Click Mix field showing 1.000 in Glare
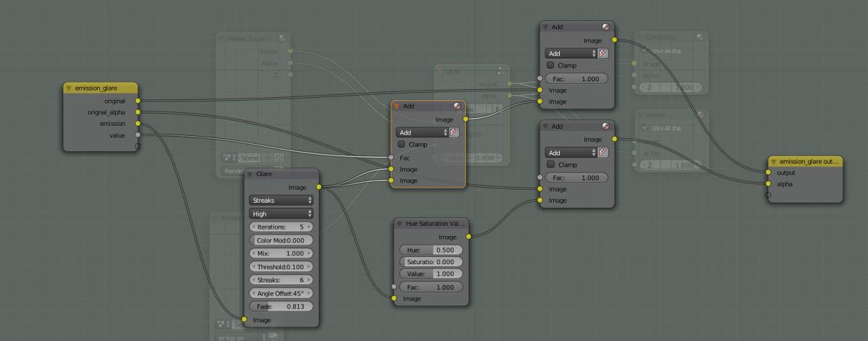 coord(281,253)
